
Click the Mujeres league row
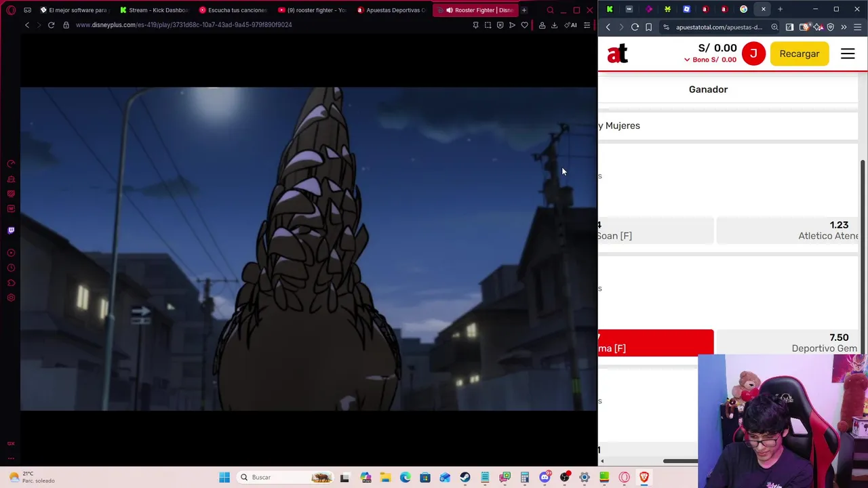click(728, 125)
